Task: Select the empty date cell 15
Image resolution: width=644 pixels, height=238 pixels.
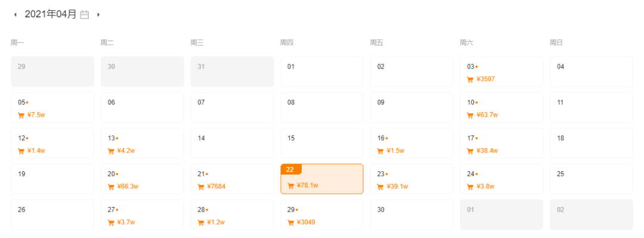Action: click(322, 143)
